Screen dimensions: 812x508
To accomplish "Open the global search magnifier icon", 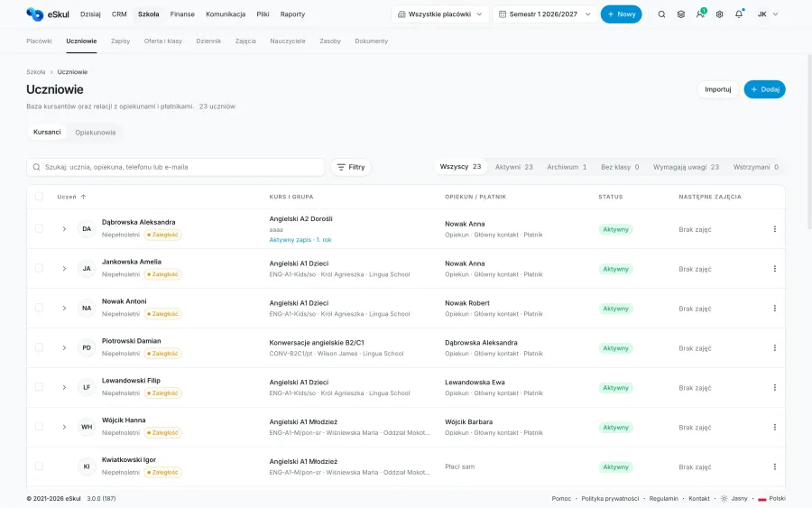I will click(661, 14).
